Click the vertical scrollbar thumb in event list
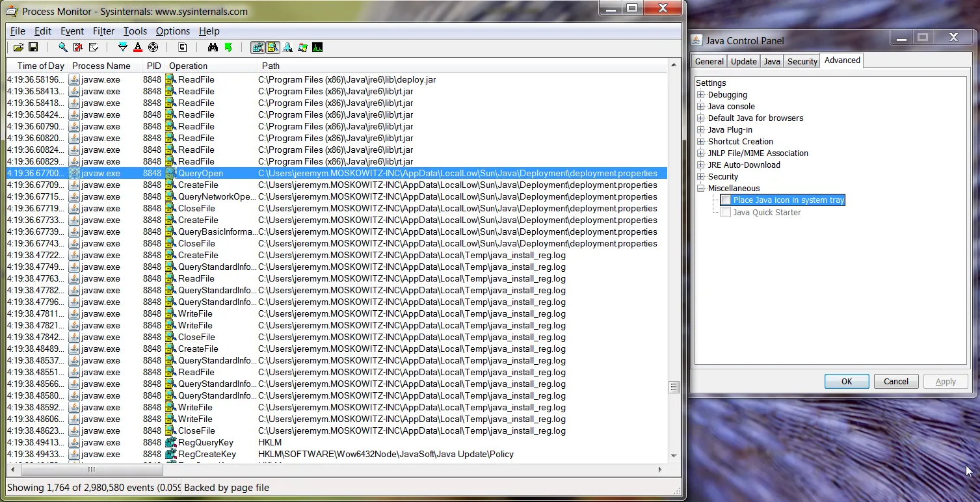980x502 pixels. [674, 387]
